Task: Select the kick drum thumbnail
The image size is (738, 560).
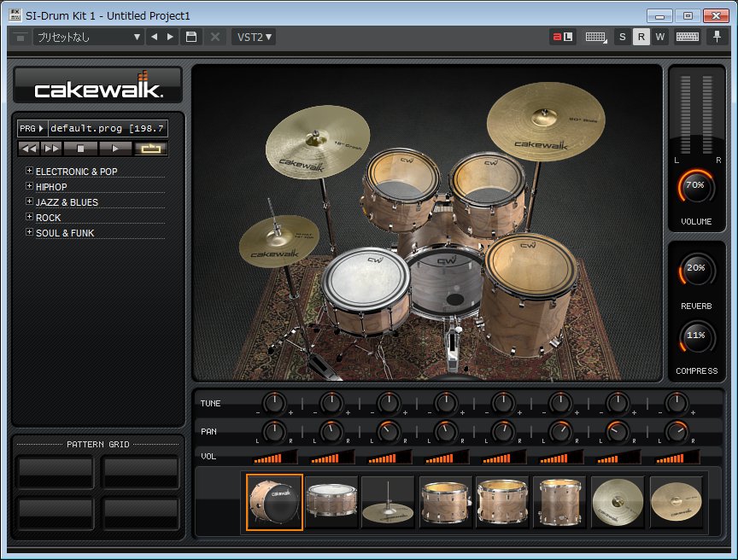Action: (274, 502)
